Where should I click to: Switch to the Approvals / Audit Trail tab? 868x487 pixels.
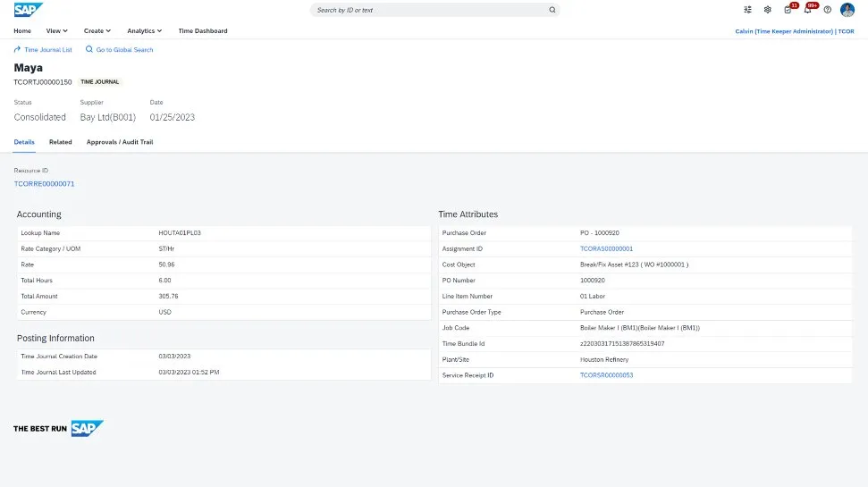coord(120,142)
